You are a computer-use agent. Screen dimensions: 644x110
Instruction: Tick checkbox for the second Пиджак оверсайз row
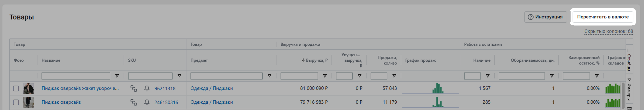[x=16, y=102]
